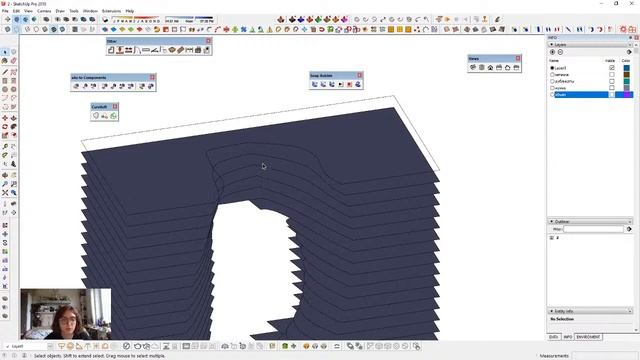Uncheck Visible checkbox for Layer1
Viewport: 640px width, 360px height.
click(611, 68)
